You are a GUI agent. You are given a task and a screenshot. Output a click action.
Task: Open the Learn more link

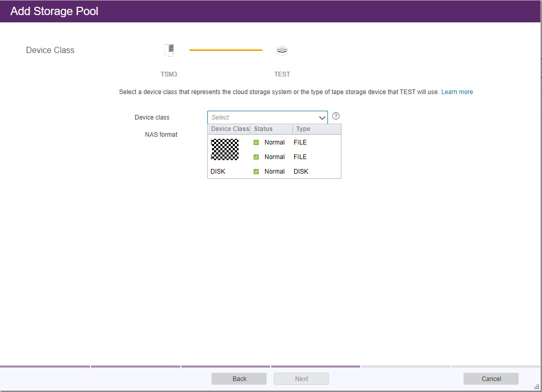tap(457, 92)
